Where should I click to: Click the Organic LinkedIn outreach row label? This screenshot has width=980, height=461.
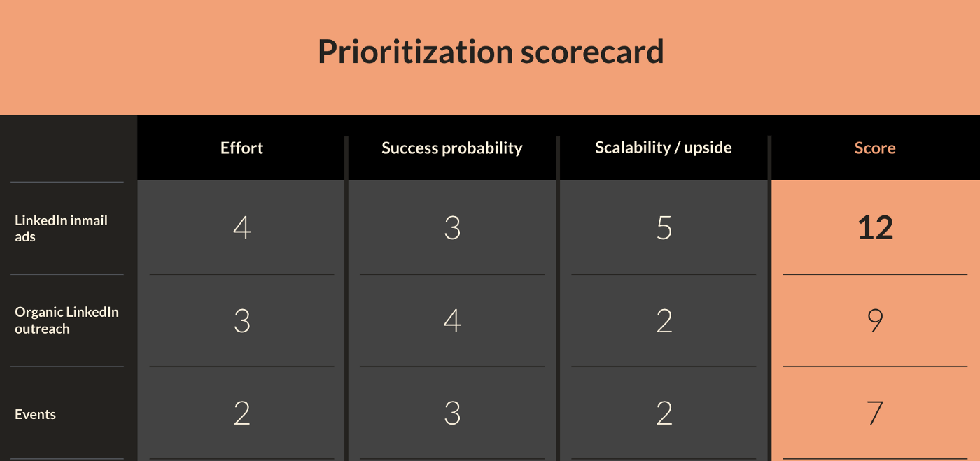pos(66,320)
